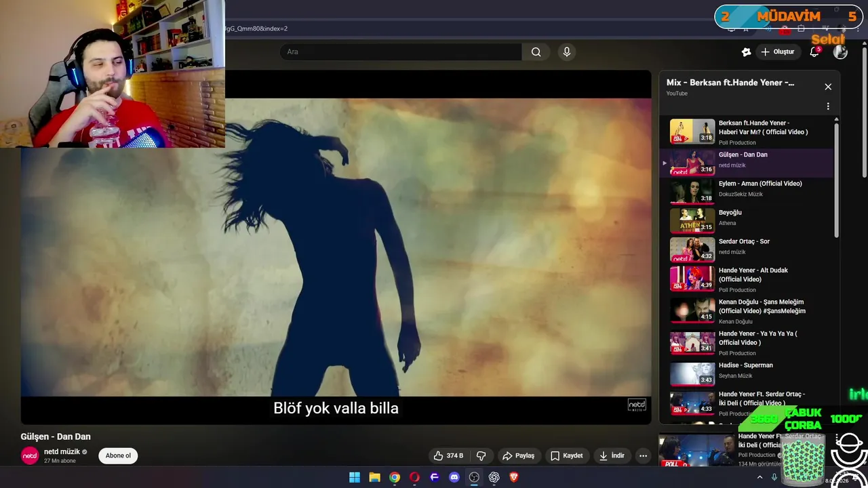
Task: Open Google Chrome from taskbar
Action: (395, 477)
